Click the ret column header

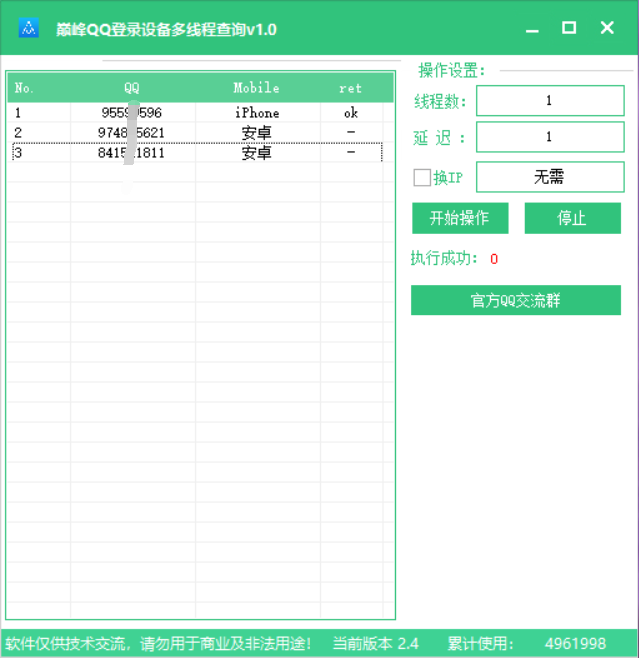coord(350,88)
